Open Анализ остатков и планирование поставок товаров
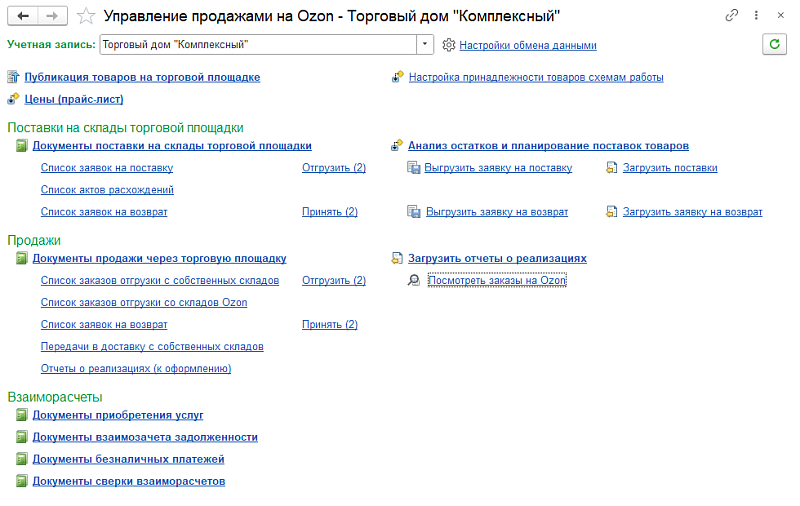Viewport: 800px width, 506px height. click(548, 146)
